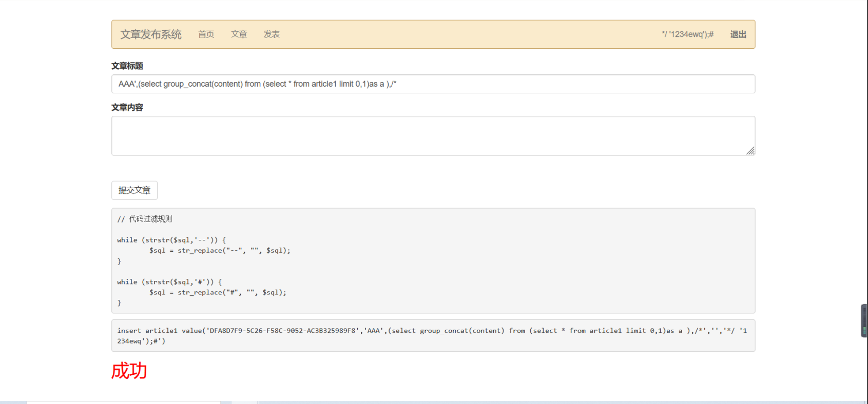Open the 文章 nav item
The image size is (868, 404).
(x=239, y=34)
